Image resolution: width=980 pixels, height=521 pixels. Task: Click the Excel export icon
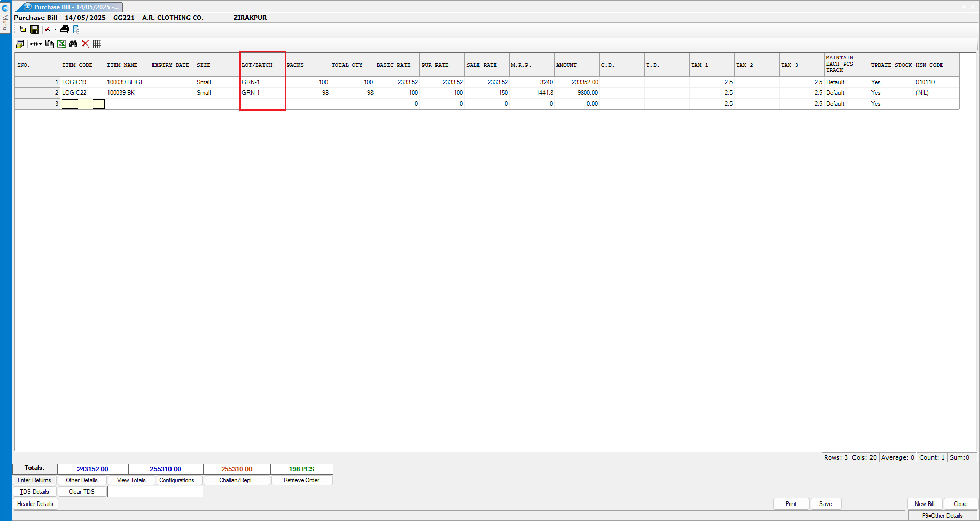point(61,44)
